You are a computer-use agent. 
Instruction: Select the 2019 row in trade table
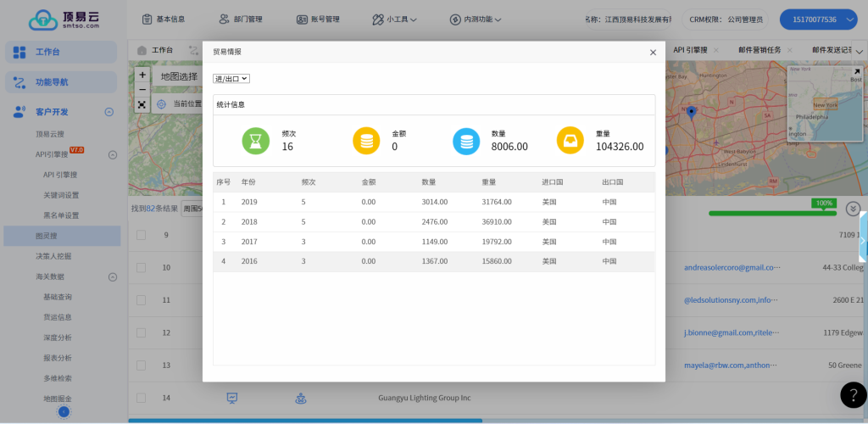pos(433,202)
